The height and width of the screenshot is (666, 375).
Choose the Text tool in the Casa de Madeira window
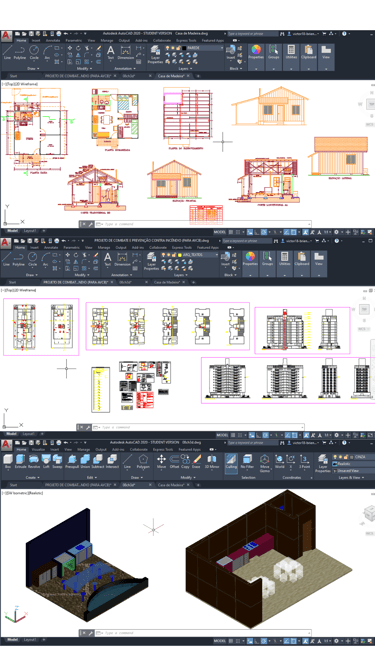110,53
